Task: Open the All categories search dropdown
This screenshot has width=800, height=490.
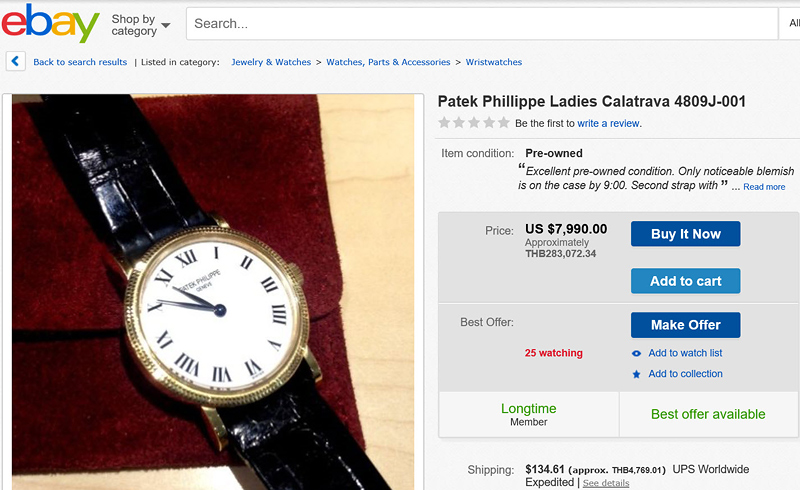Action: tap(792, 23)
